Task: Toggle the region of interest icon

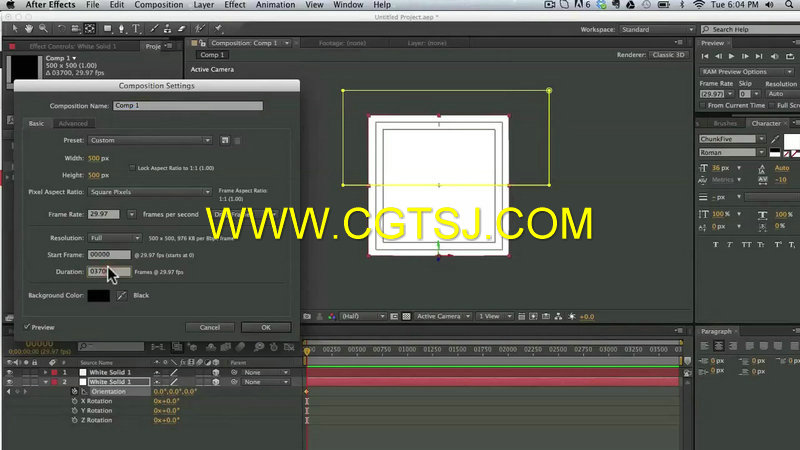Action: (x=394, y=316)
